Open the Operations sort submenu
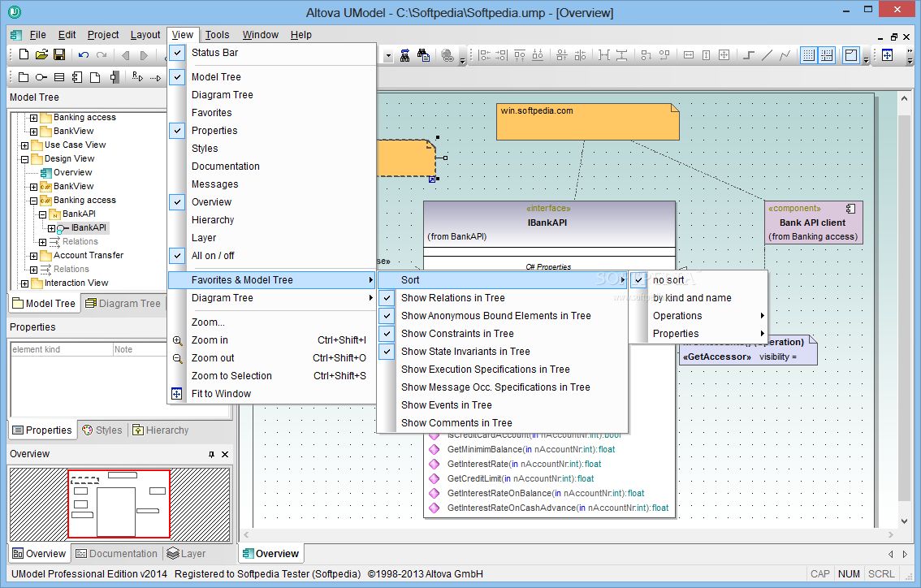Image resolution: width=921 pixels, height=588 pixels. click(698, 315)
